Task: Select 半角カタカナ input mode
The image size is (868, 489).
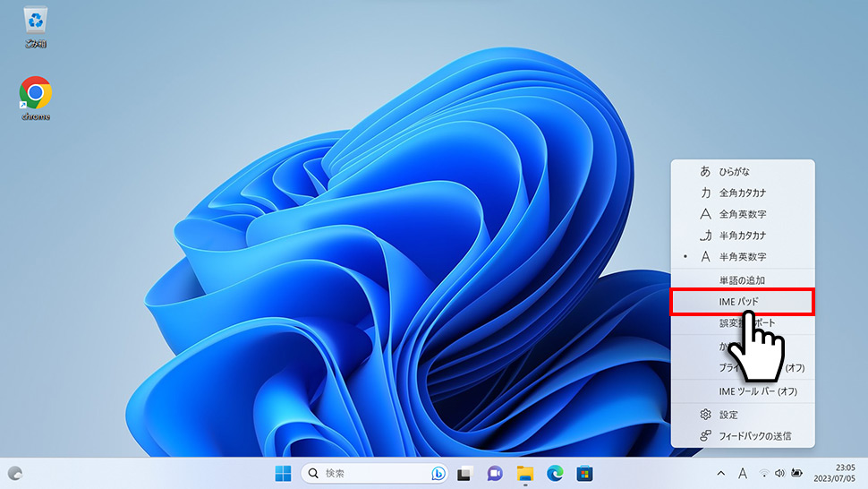Action: click(743, 236)
